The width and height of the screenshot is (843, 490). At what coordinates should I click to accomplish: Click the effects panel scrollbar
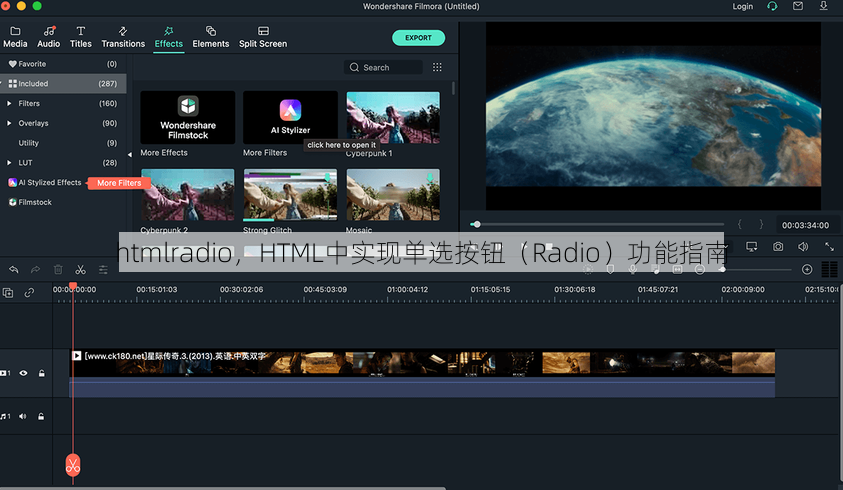(454, 88)
